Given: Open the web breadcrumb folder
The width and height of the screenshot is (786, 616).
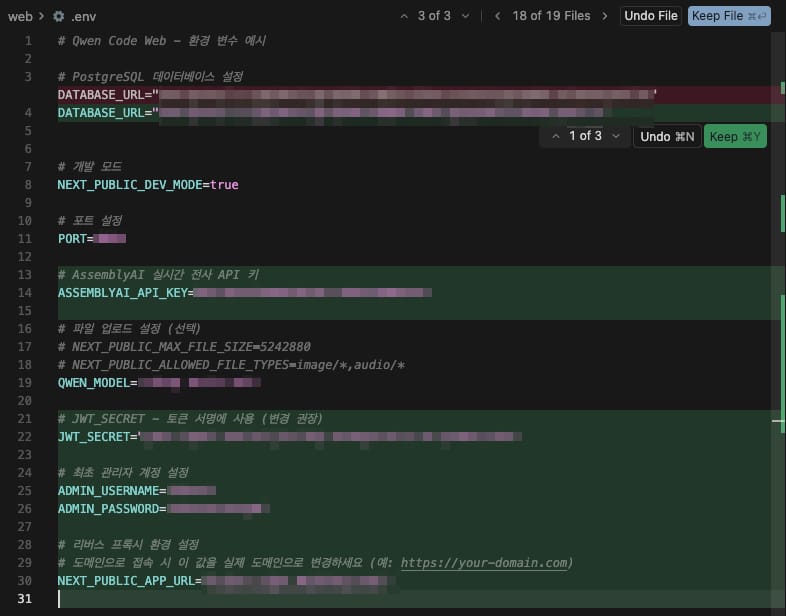Looking at the screenshot, I should point(20,16).
